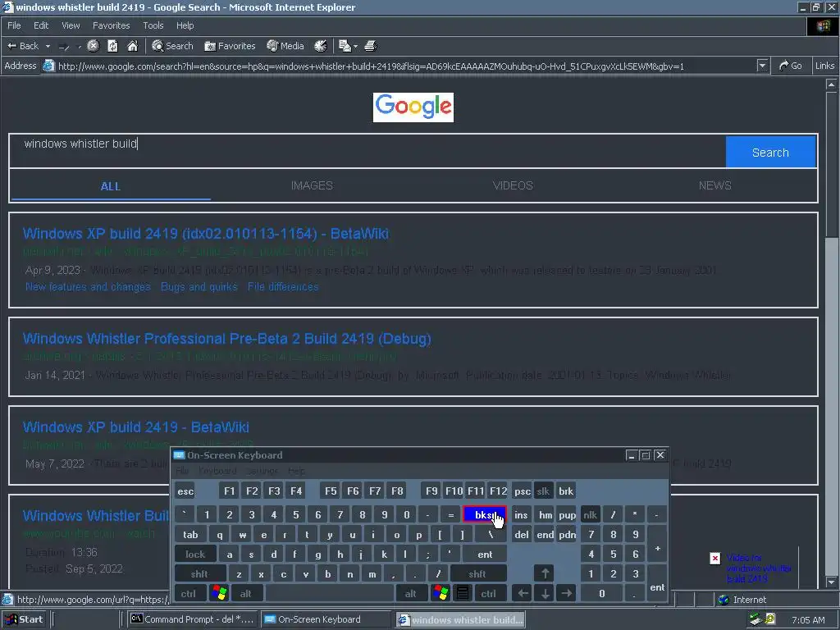This screenshot has height=630, width=840.
Task: Open the Forward button history dropdown arrow
Action: [x=80, y=47]
